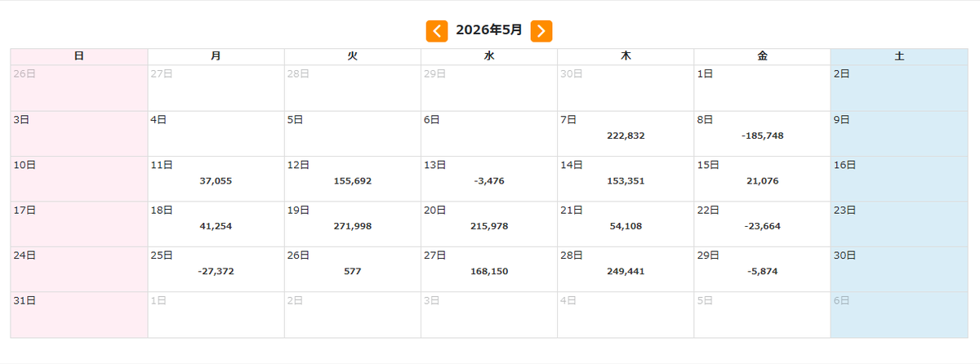This screenshot has height=364, width=980.
Task: Open the value 54,108 on the 21st
Action: click(626, 225)
